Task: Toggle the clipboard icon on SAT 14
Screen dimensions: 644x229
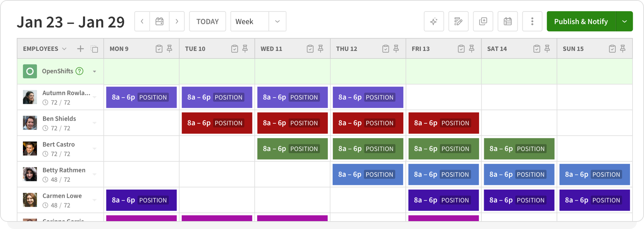Action: coord(537,48)
